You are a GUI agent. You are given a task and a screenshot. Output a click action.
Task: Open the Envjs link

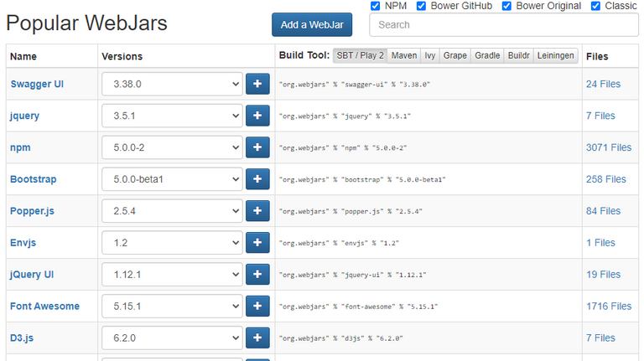pos(23,243)
